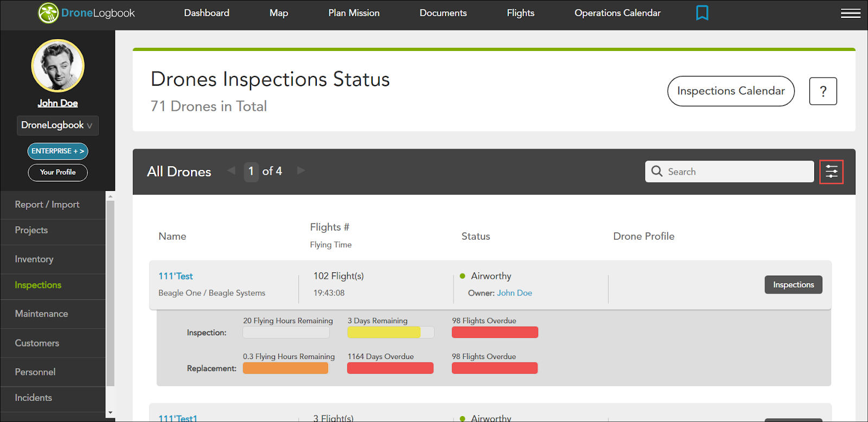The image size is (868, 422).
Task: Open Dashboard in top navigation
Action: pyautogui.click(x=207, y=13)
